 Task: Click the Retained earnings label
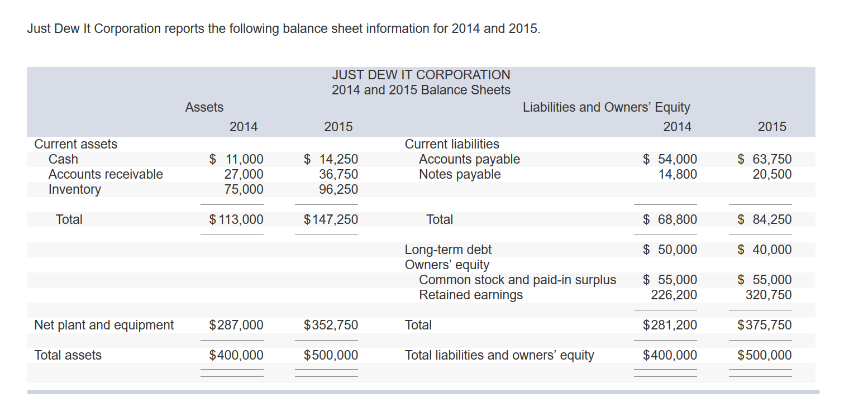471,295
